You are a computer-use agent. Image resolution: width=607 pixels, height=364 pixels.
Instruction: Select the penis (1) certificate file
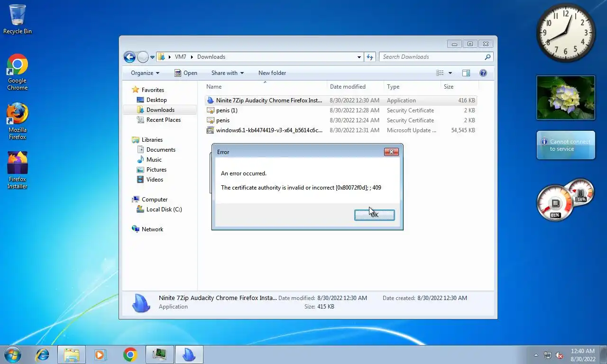coord(341,110)
